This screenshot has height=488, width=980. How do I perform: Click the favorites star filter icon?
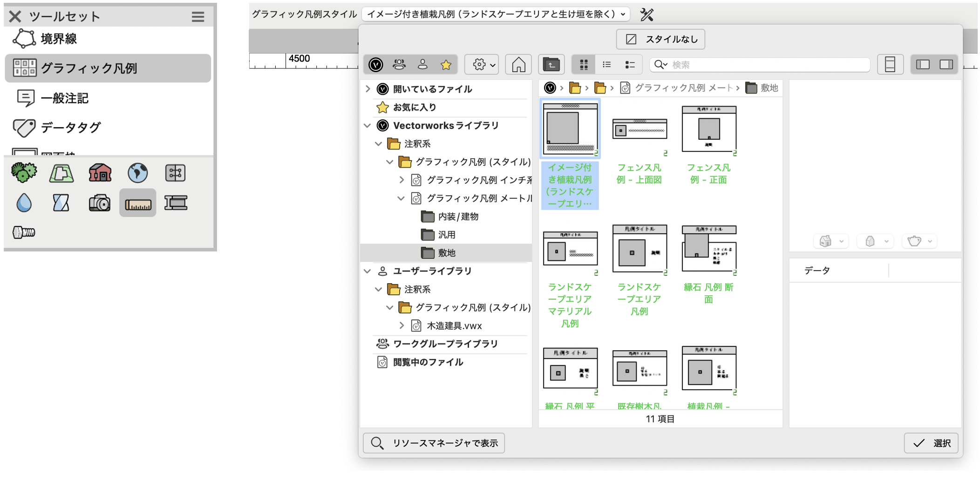[446, 65]
